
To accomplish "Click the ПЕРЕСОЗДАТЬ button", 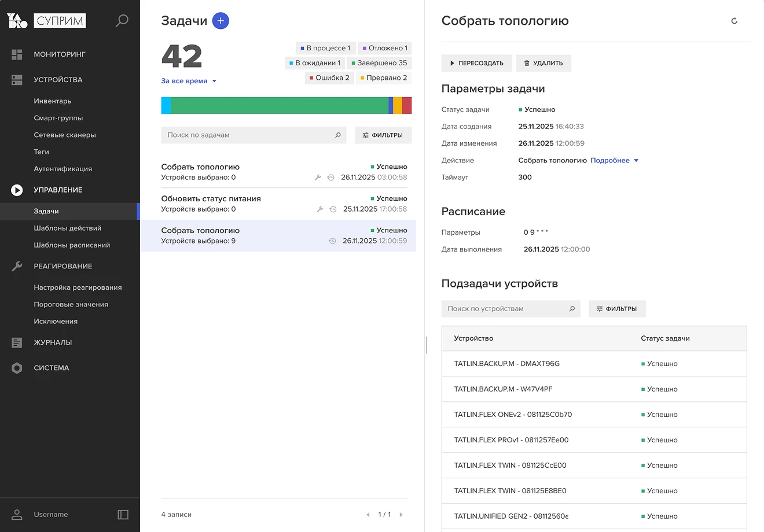I will click(x=476, y=63).
